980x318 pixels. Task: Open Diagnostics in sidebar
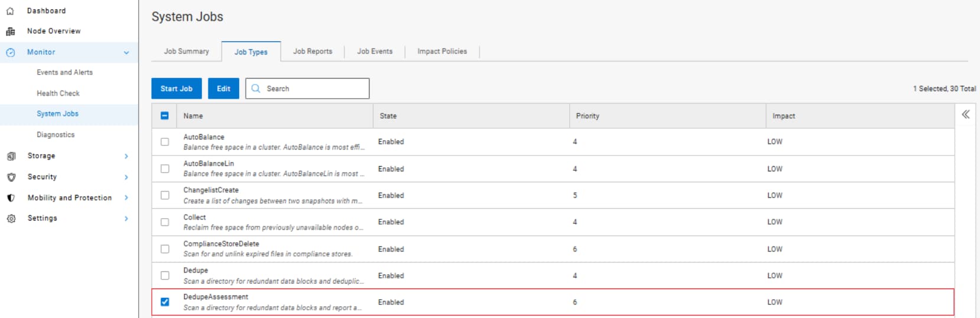[55, 135]
